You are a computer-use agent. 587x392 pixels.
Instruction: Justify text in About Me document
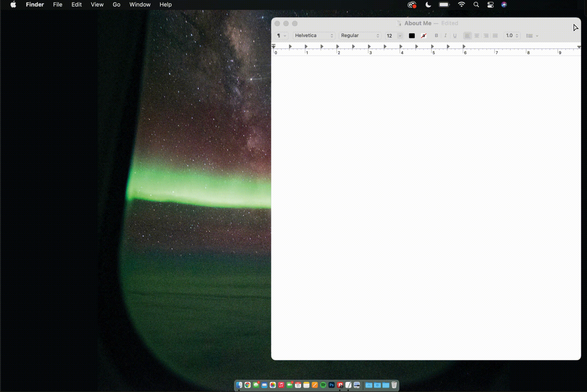(495, 36)
